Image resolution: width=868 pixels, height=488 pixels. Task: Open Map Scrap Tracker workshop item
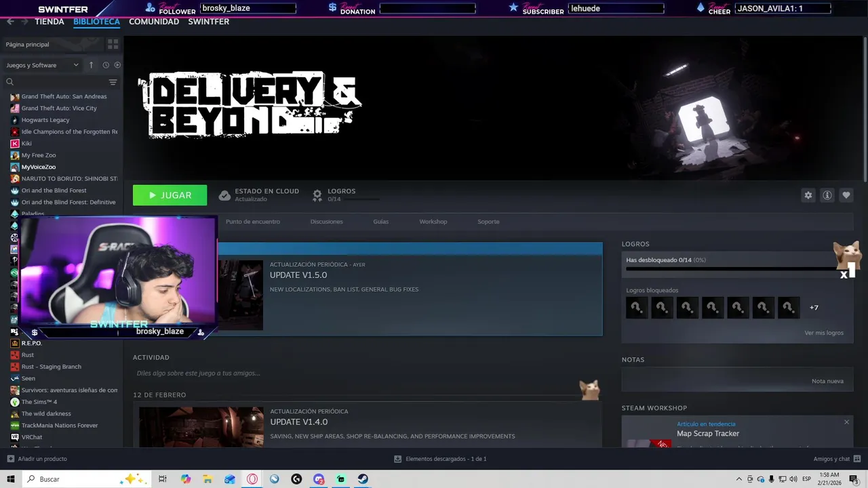[x=708, y=434]
